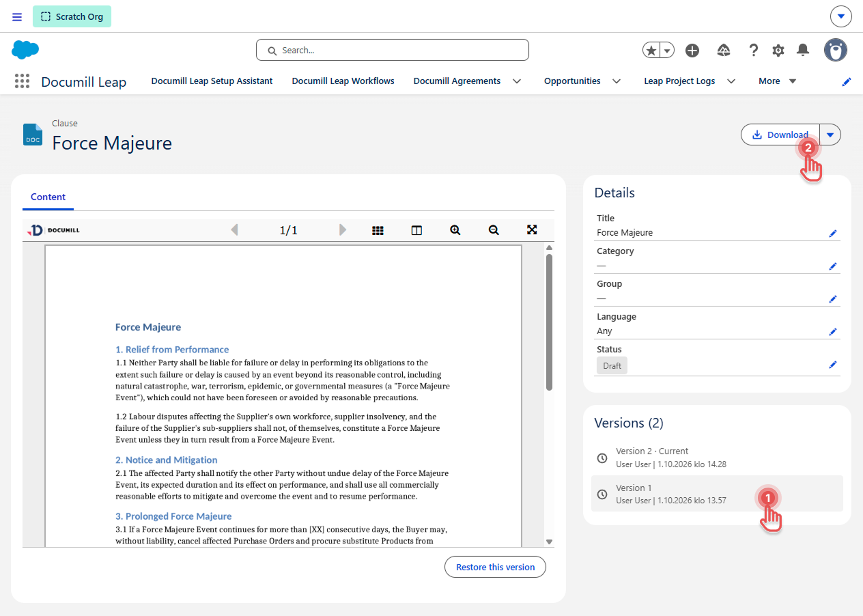The height and width of the screenshot is (616, 863).
Task: Expand the More navigation menu
Action: [778, 81]
